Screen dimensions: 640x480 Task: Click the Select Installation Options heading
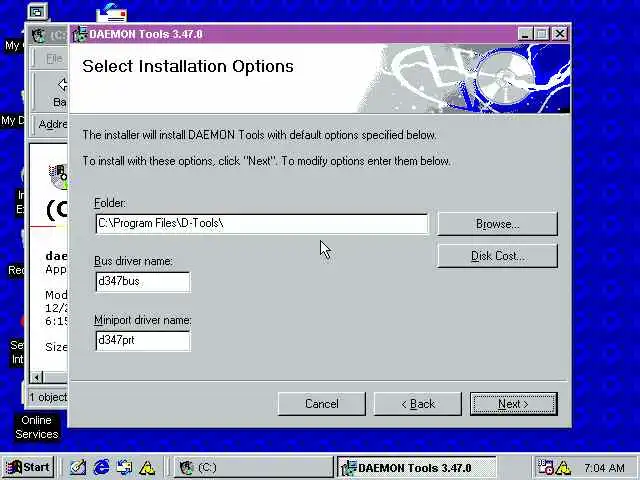coord(188,67)
